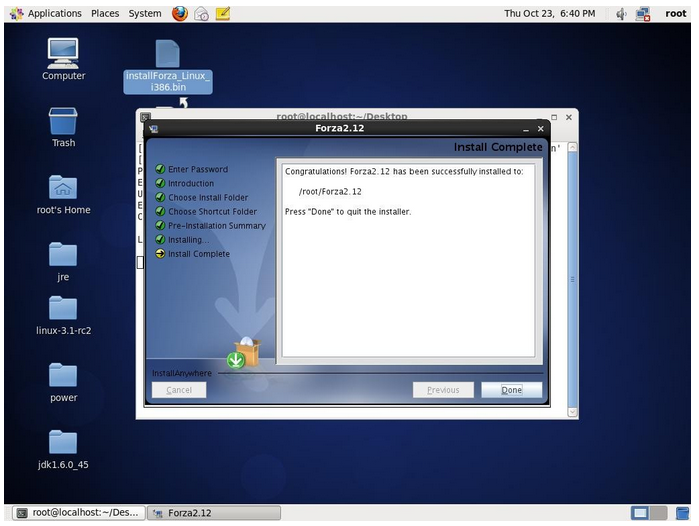The image size is (699, 526).
Task: Switch to the first workspace
Action: click(x=640, y=513)
